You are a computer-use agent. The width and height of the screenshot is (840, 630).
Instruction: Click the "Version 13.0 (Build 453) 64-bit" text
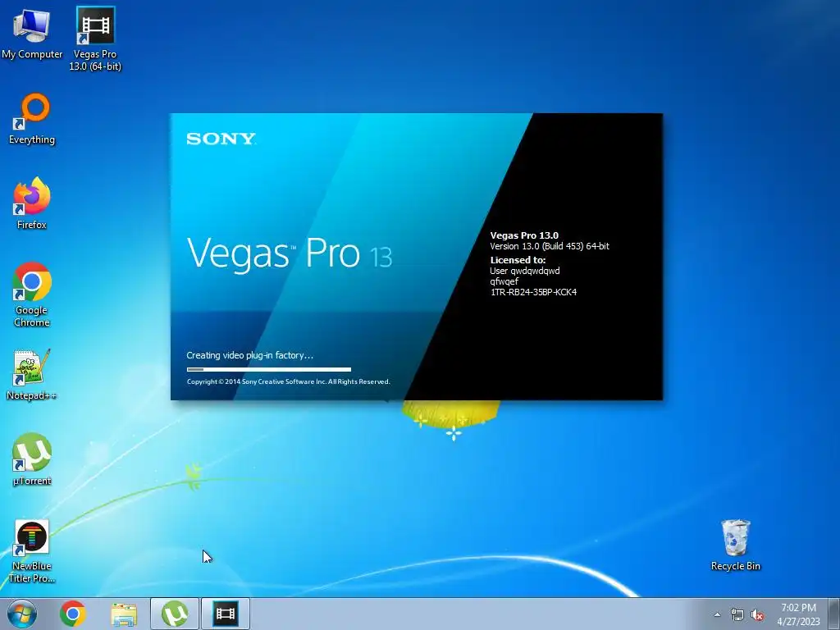[x=550, y=246]
